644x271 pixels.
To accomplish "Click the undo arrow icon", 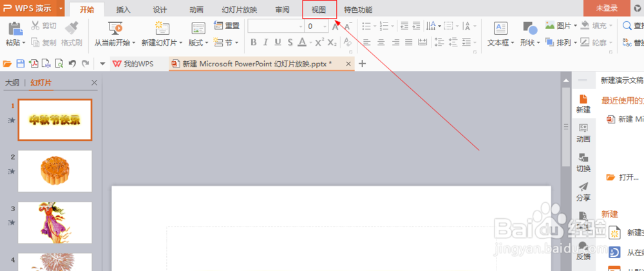I will 72,64.
